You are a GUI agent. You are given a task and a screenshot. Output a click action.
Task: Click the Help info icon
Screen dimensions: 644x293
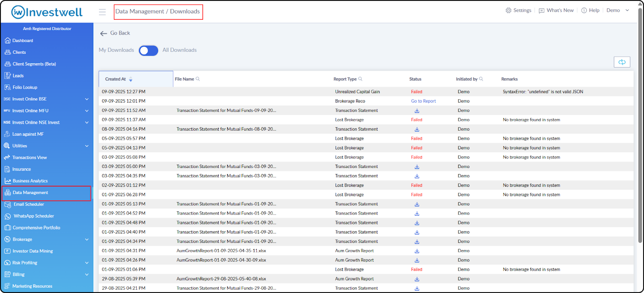pyautogui.click(x=584, y=10)
